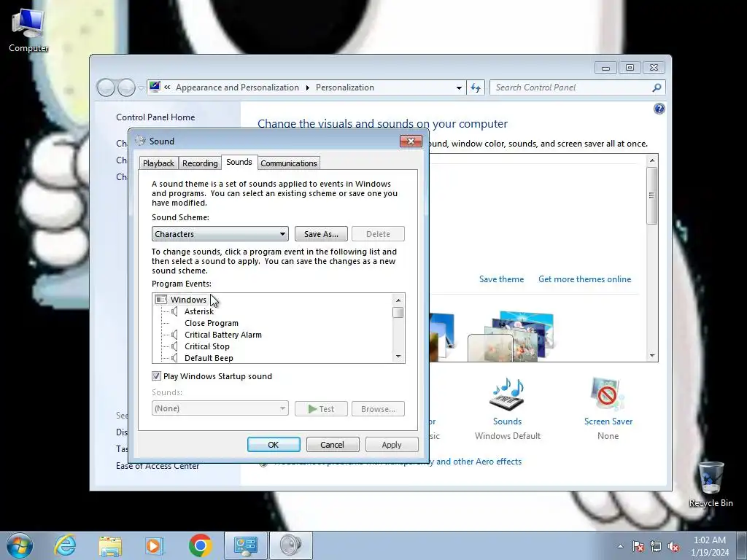The height and width of the screenshot is (560, 747).
Task: Click speaker icon beside Asterisk event
Action: click(x=174, y=311)
